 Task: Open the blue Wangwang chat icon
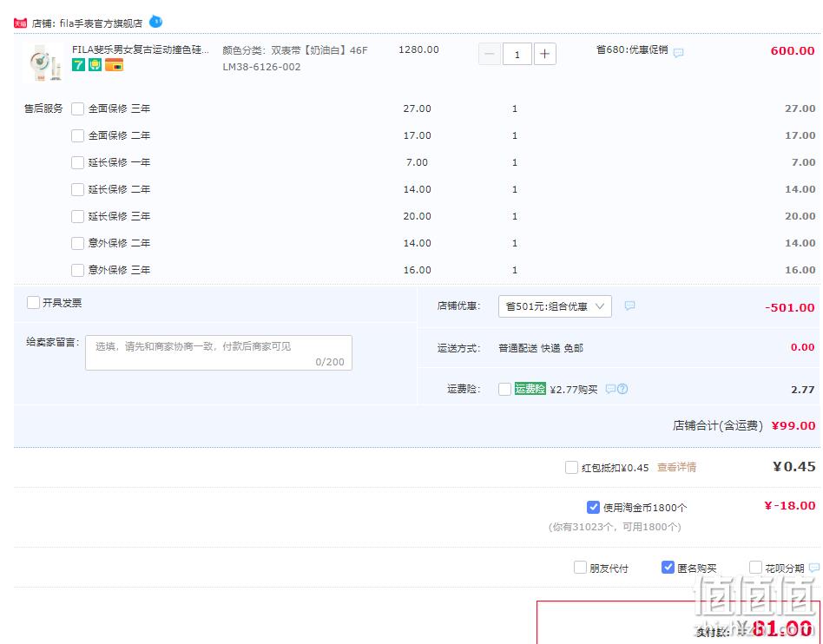(156, 22)
